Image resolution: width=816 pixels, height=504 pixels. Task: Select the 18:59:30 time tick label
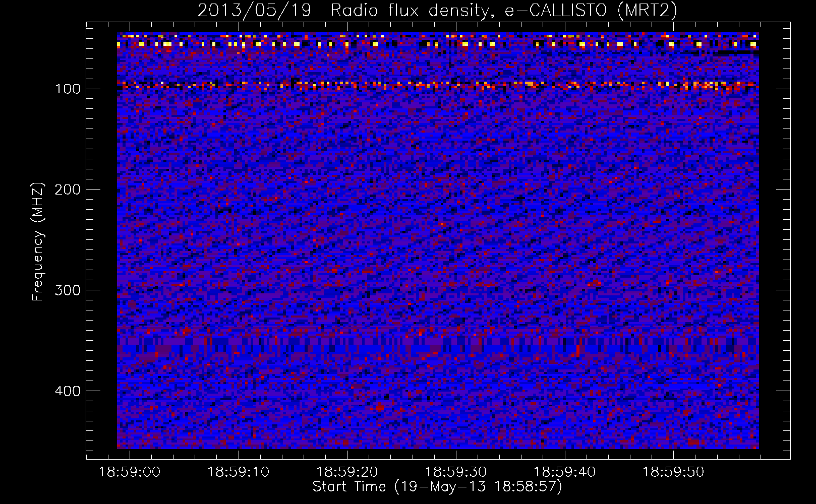[x=456, y=472]
